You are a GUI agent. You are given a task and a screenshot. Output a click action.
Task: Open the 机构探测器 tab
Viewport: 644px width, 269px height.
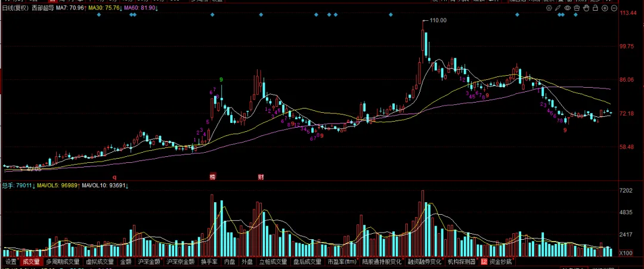coord(462,262)
